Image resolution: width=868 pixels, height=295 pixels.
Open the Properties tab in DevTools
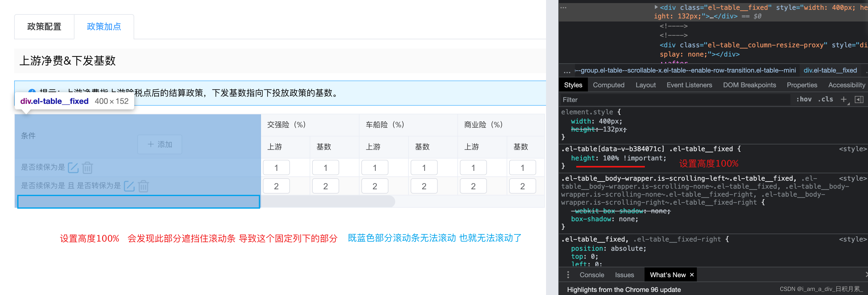coord(802,85)
